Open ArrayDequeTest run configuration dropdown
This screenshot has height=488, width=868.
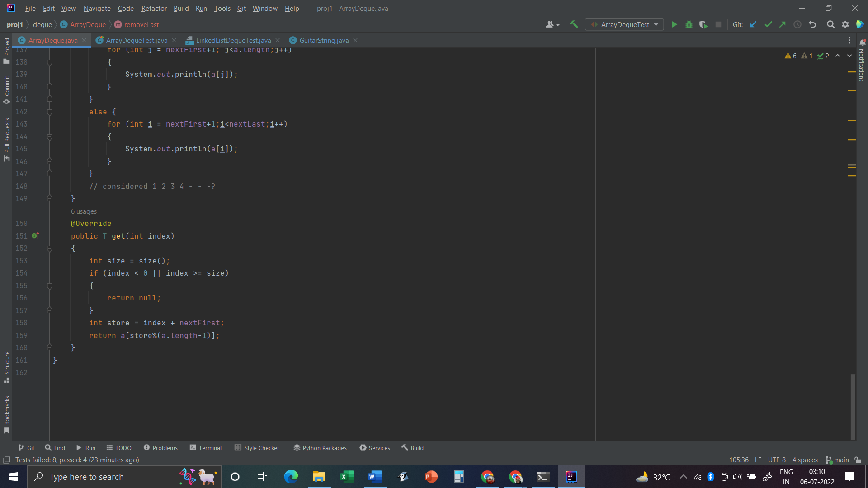pos(624,25)
